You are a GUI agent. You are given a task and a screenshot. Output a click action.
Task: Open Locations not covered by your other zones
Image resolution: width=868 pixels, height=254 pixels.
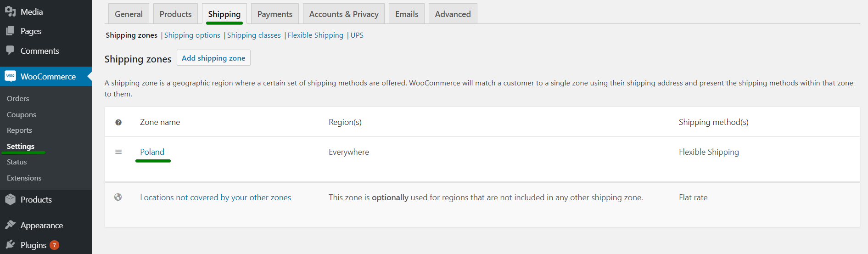215,198
